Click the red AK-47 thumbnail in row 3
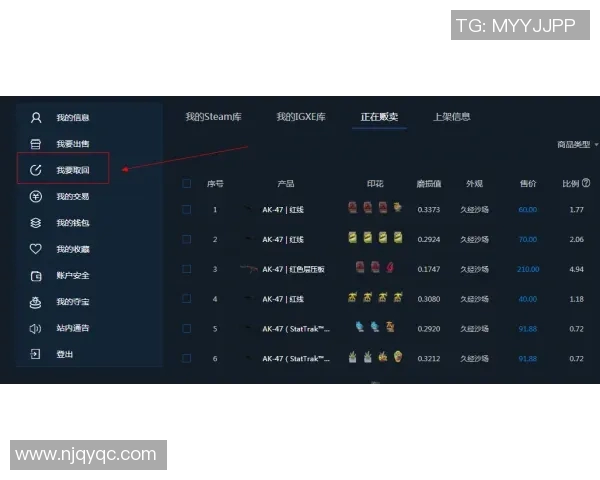Screen dimensions: 600x480 point(249,269)
